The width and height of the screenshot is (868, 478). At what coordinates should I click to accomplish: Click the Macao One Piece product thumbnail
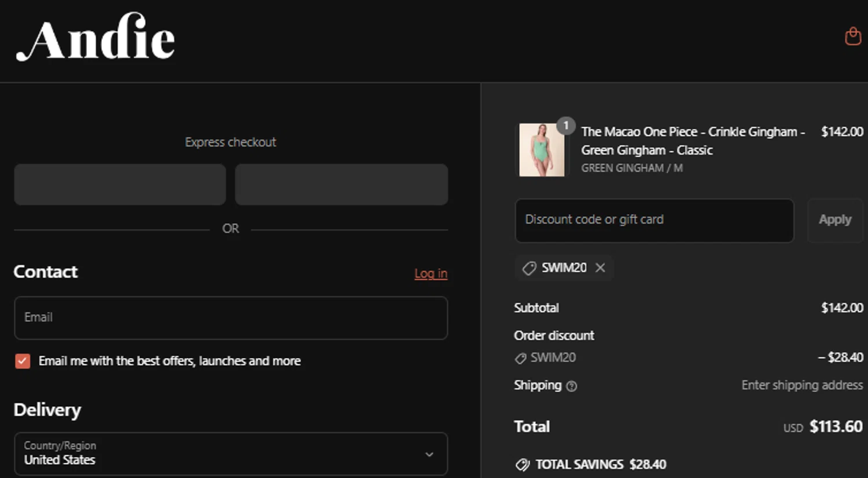point(542,150)
